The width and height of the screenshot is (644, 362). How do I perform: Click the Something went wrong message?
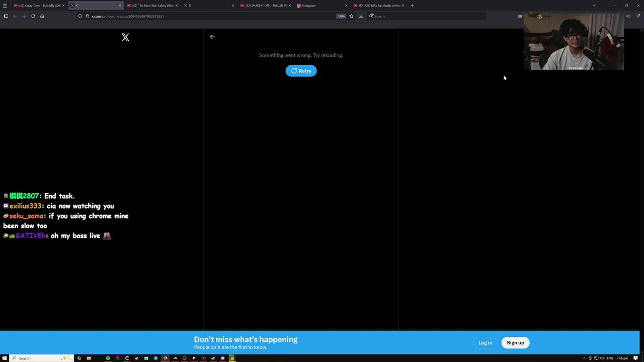tap(301, 55)
